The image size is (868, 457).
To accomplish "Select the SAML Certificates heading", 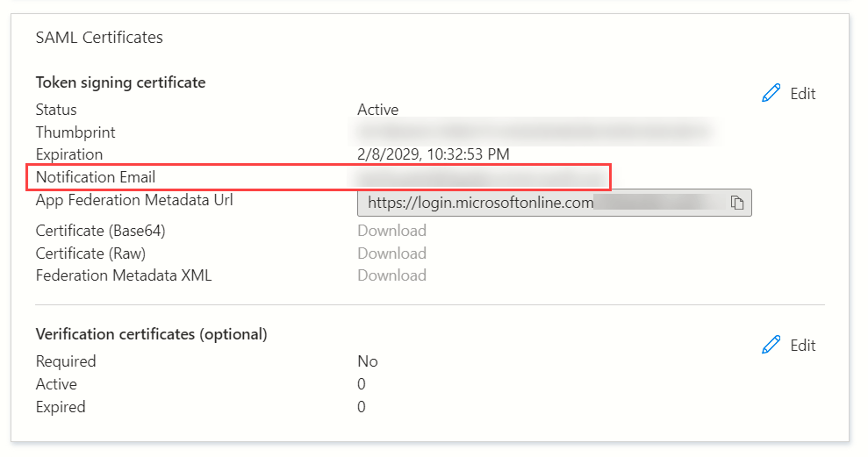I will 99,38.
